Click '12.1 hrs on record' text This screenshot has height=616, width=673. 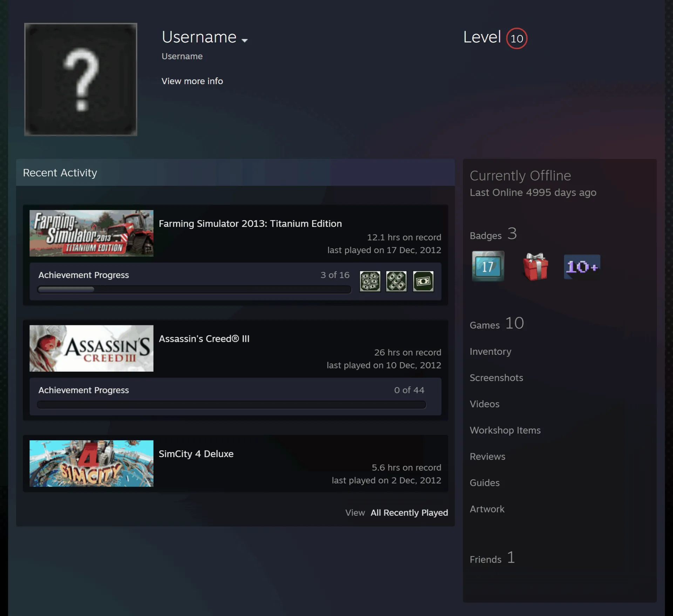point(404,237)
